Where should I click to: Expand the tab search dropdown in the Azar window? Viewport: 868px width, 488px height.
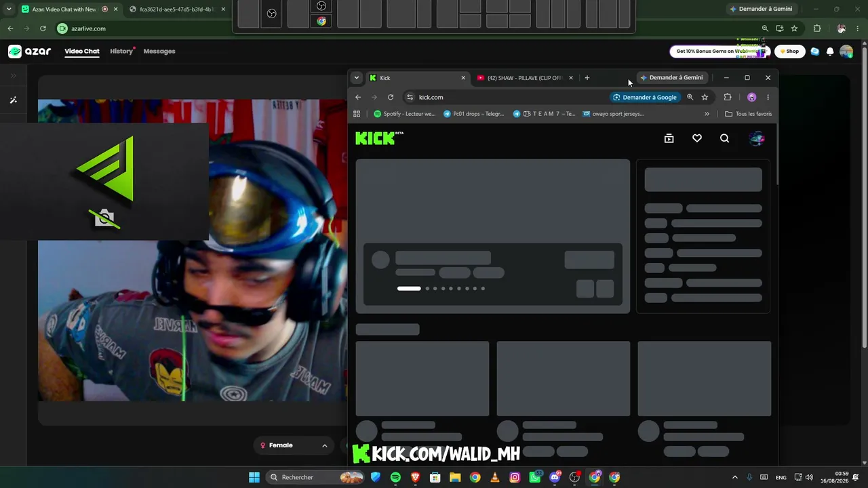[x=9, y=9]
